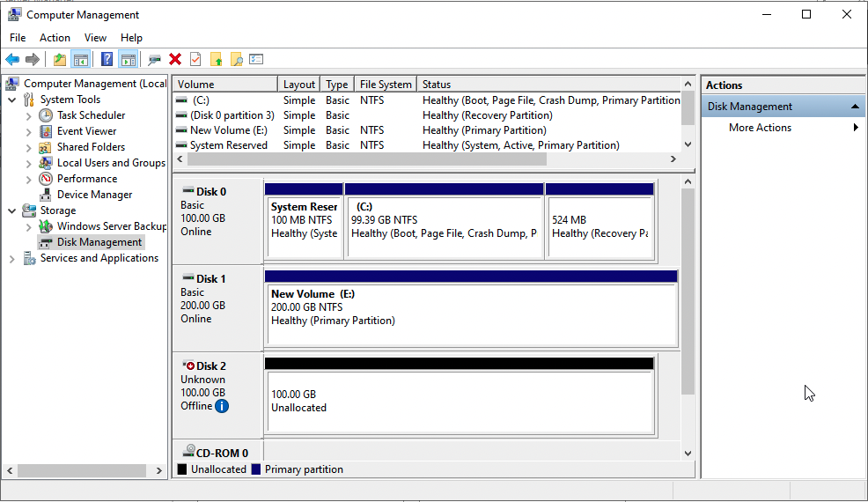Expand the Event Viewer node
Viewport: 868px width, 502px height.
pos(29,132)
